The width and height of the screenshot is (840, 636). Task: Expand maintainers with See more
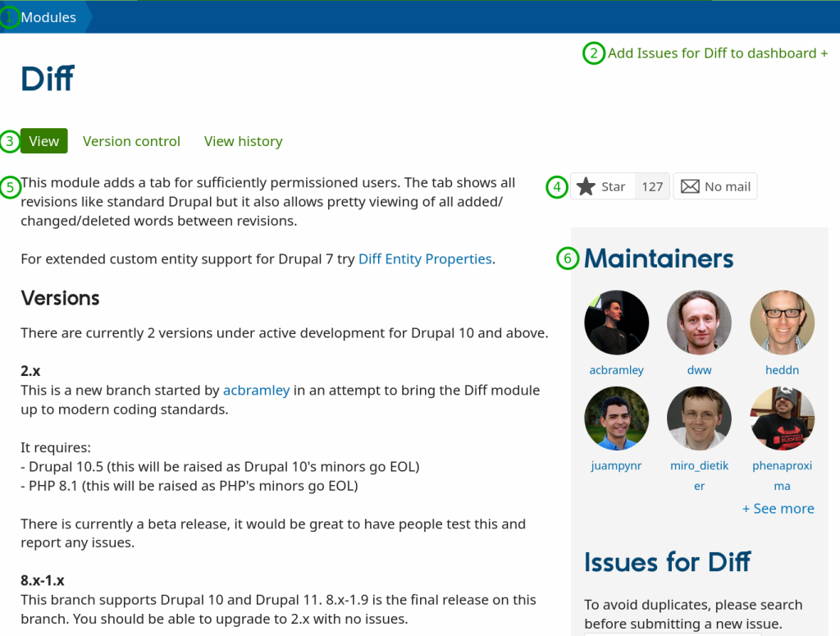(778, 509)
